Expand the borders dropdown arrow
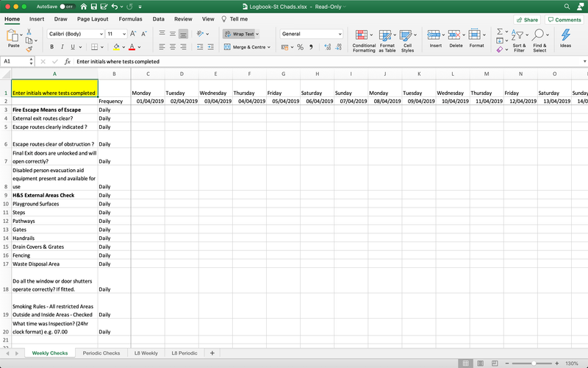 tap(101, 47)
